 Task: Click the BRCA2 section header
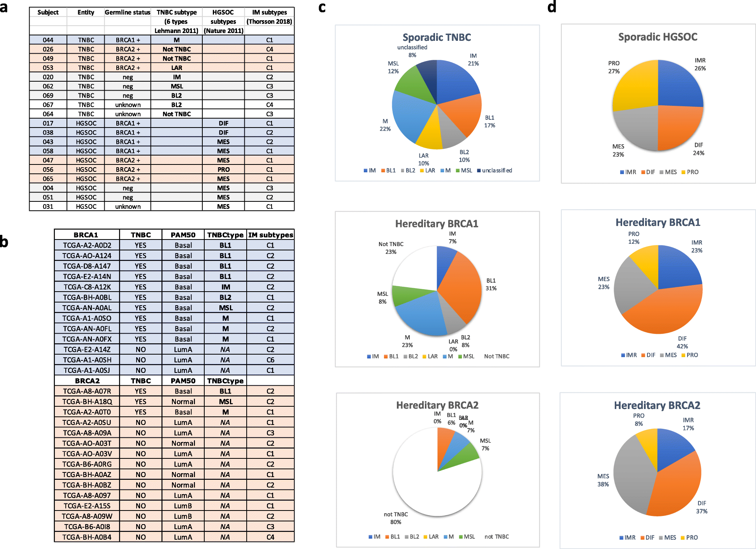click(x=87, y=381)
